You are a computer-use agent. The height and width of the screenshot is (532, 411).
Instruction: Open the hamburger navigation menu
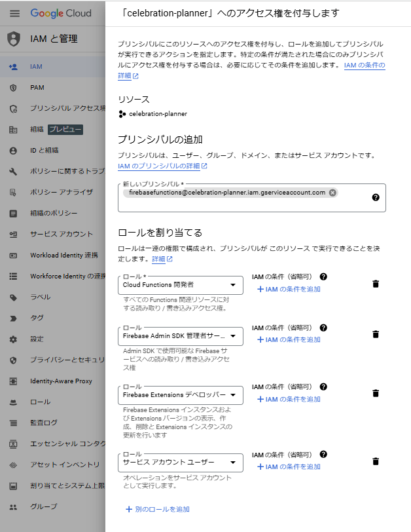coord(14,14)
